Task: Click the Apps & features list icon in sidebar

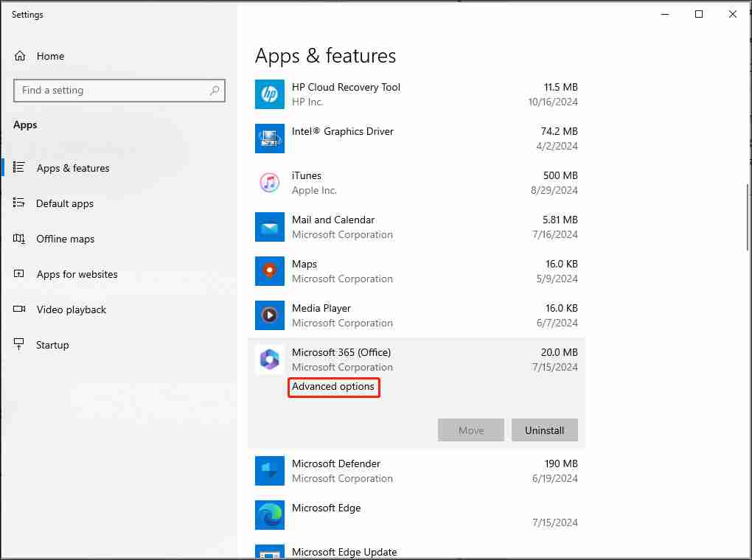Action: (18, 167)
